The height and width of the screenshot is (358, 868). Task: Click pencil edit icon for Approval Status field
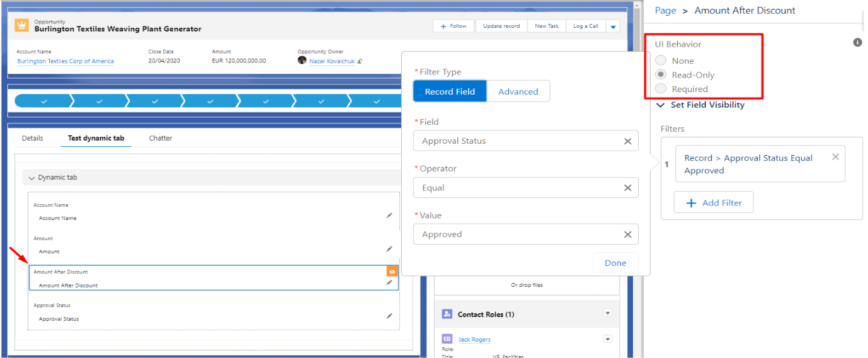pyautogui.click(x=389, y=316)
